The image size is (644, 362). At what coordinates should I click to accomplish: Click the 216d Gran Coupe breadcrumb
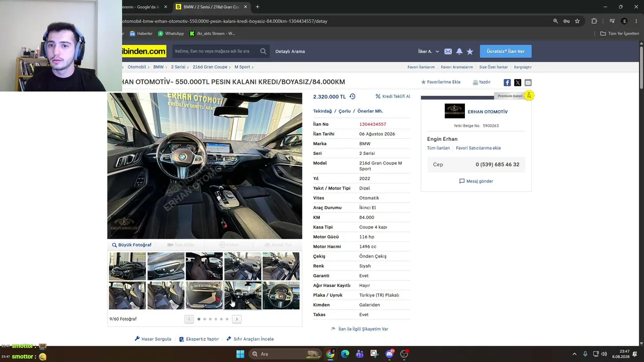click(210, 67)
